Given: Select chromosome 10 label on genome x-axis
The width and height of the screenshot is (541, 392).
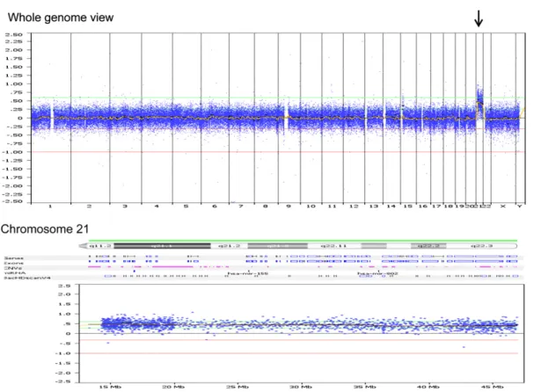Looking at the screenshot, I should click(311, 207).
